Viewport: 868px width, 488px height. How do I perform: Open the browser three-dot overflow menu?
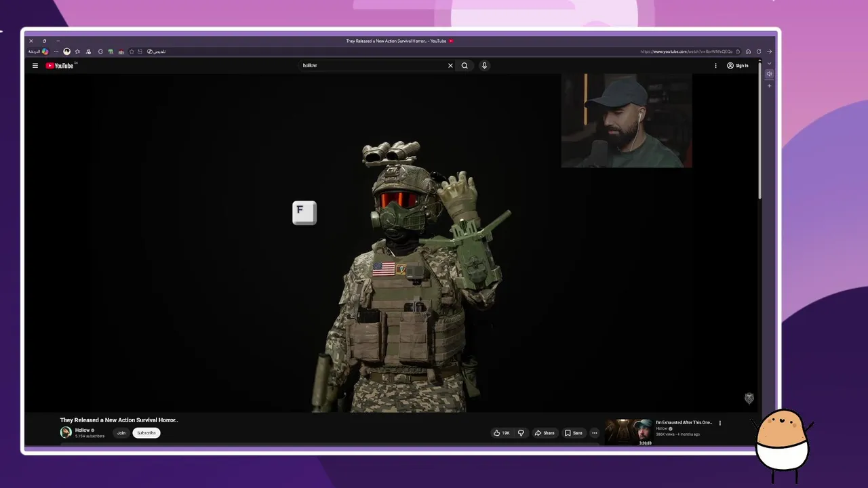(x=56, y=52)
